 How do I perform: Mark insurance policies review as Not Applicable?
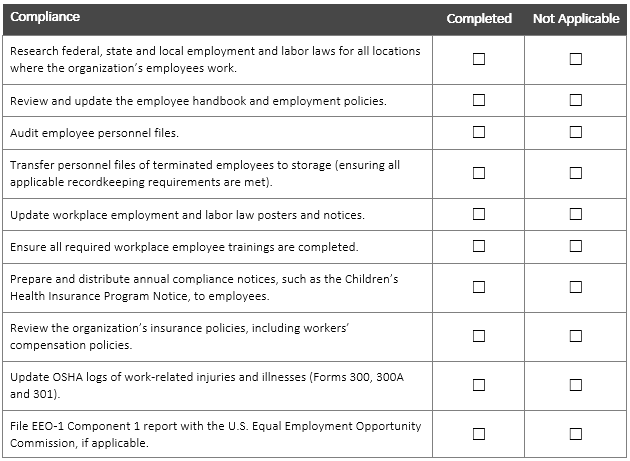pyautogui.click(x=576, y=336)
